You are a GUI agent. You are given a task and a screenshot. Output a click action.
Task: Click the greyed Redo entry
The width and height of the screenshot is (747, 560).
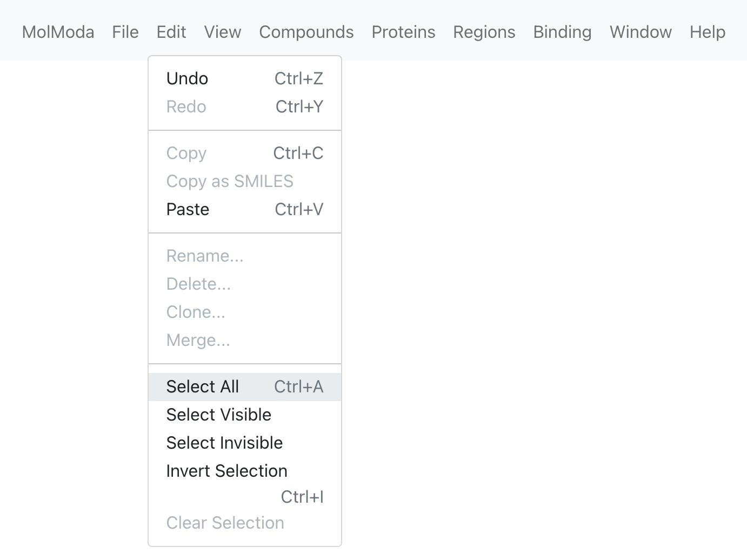[x=245, y=107]
